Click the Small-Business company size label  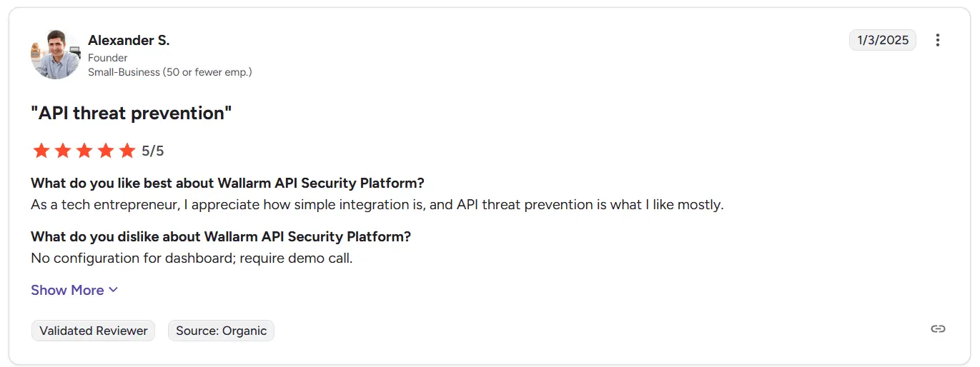pyautogui.click(x=170, y=72)
